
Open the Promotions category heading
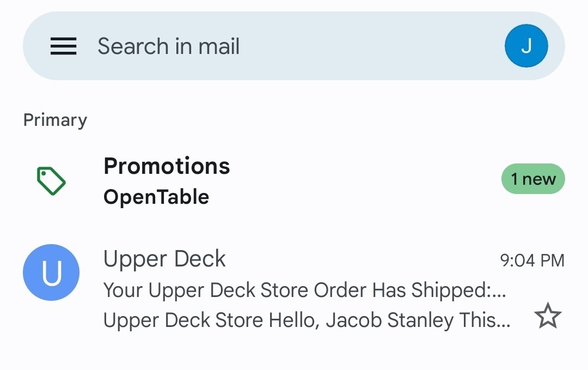pos(167,166)
